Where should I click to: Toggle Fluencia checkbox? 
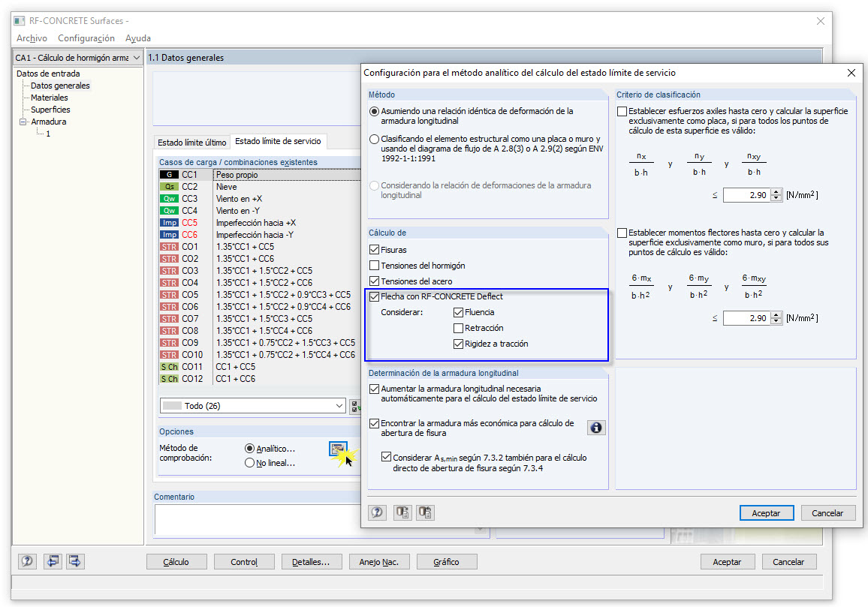[458, 313]
